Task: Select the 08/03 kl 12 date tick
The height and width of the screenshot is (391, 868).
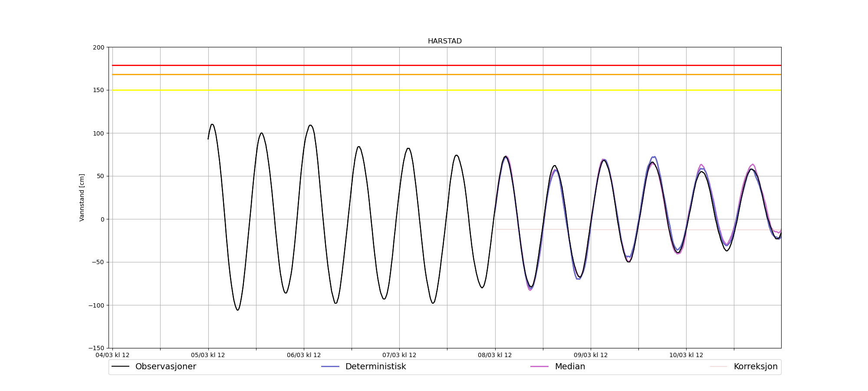Action: click(495, 355)
